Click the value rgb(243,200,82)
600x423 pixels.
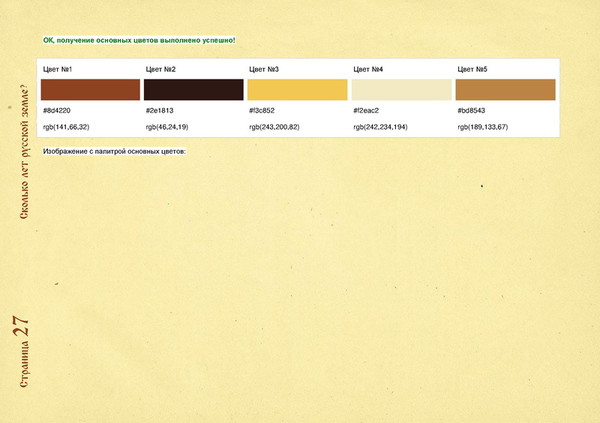point(274,127)
